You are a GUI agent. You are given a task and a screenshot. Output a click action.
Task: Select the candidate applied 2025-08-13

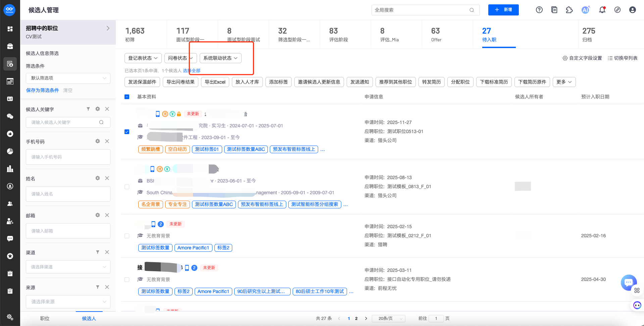(127, 187)
